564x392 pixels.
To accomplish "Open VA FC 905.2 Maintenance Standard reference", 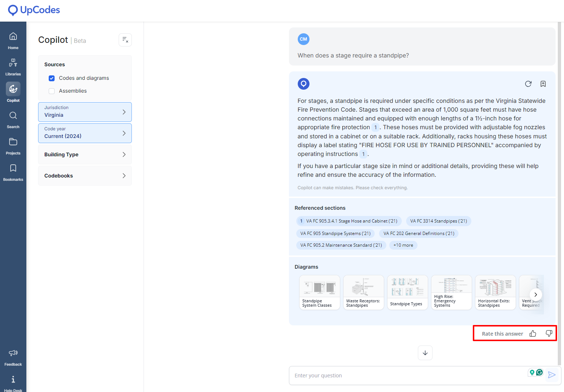I will click(x=341, y=245).
